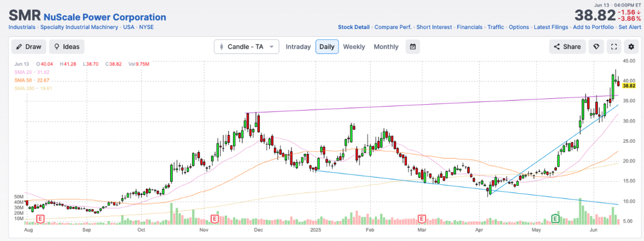The image size is (644, 241).
Task: Open Financials link
Action: point(470,27)
